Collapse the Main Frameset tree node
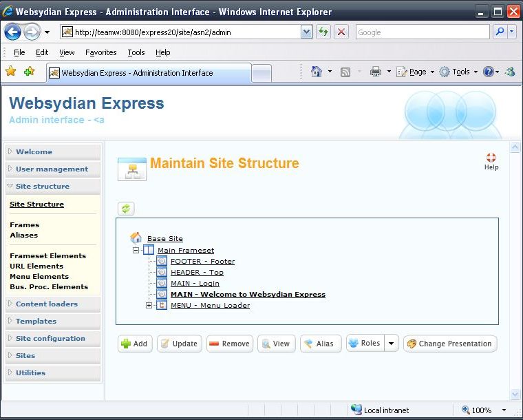Image resolution: width=523 pixels, height=420 pixels. tap(136, 250)
